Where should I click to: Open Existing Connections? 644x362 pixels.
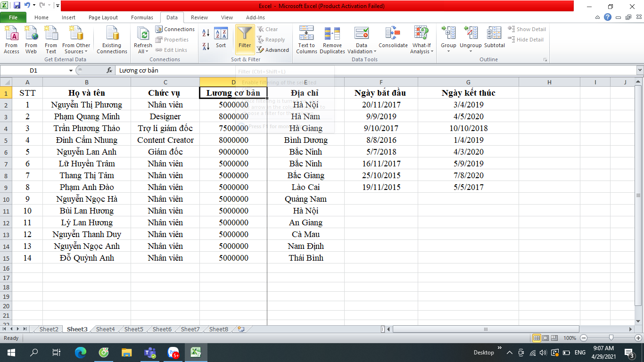pyautogui.click(x=112, y=40)
